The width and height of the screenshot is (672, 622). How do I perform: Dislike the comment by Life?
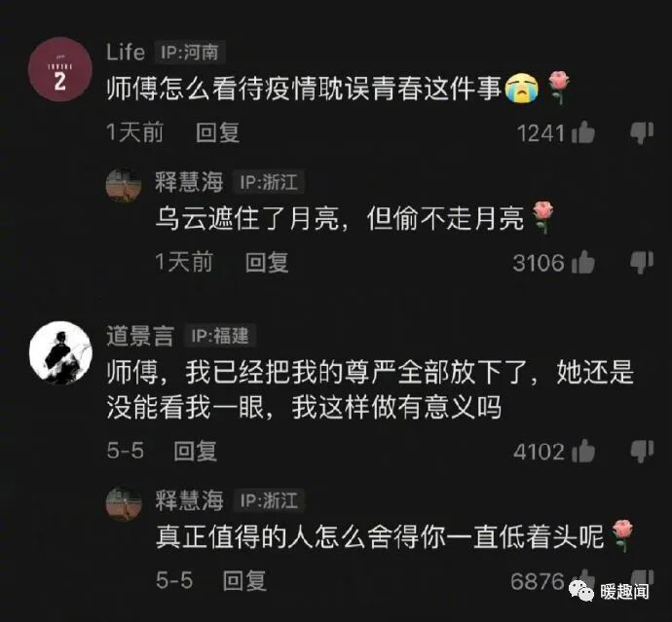tap(642, 132)
